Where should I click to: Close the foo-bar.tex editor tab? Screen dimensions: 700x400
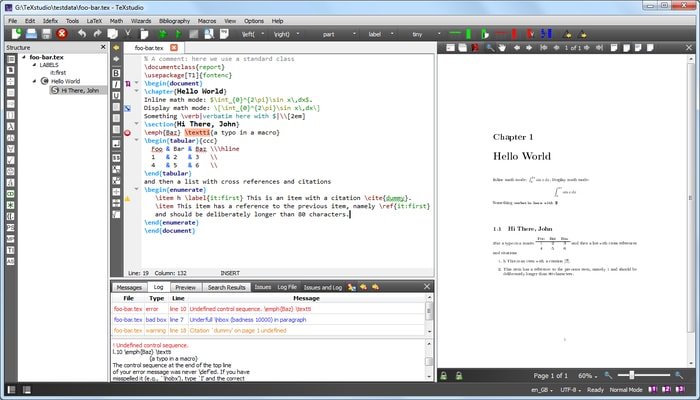pos(174,47)
